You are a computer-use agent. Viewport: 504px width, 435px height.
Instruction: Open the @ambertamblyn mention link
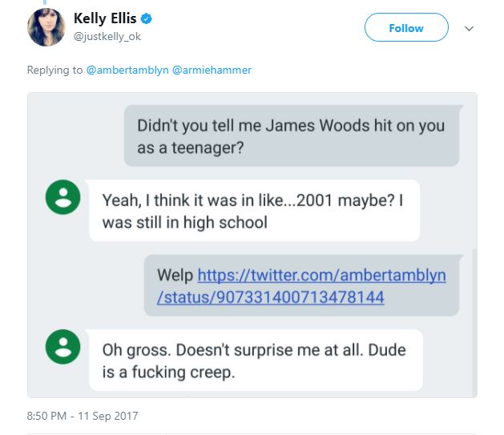coord(127,70)
